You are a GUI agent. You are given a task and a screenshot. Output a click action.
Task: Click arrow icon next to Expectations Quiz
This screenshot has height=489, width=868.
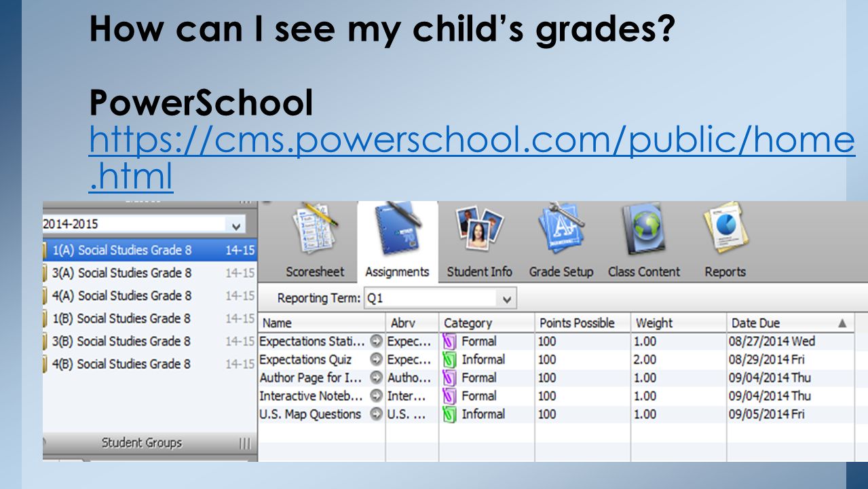377,359
